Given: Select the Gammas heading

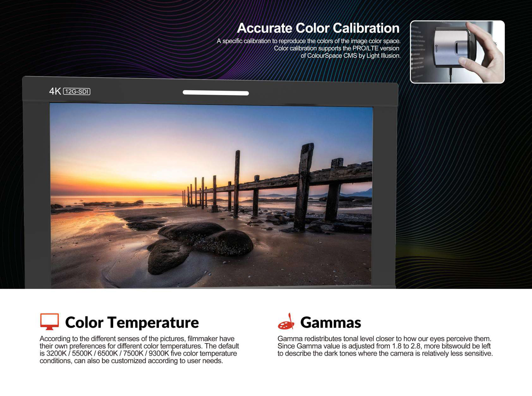Looking at the screenshot, I should tap(331, 323).
